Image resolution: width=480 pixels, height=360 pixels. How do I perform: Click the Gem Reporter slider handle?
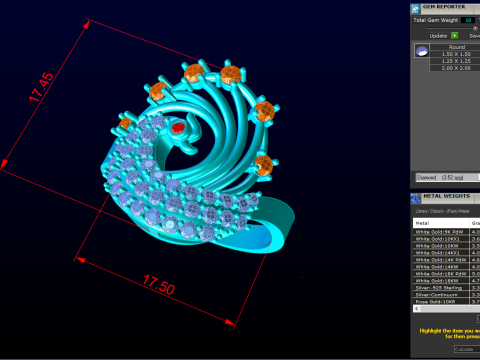pos(475,28)
